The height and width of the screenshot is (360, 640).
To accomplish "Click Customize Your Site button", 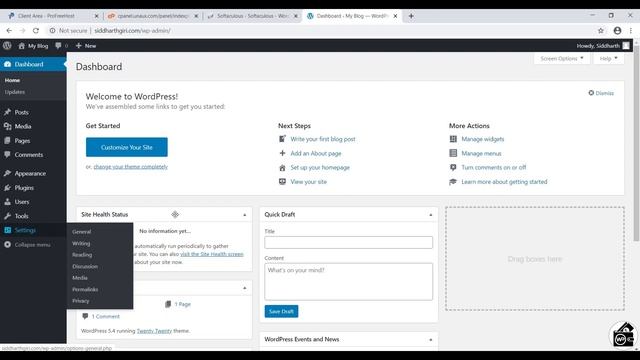I will pyautogui.click(x=127, y=147).
